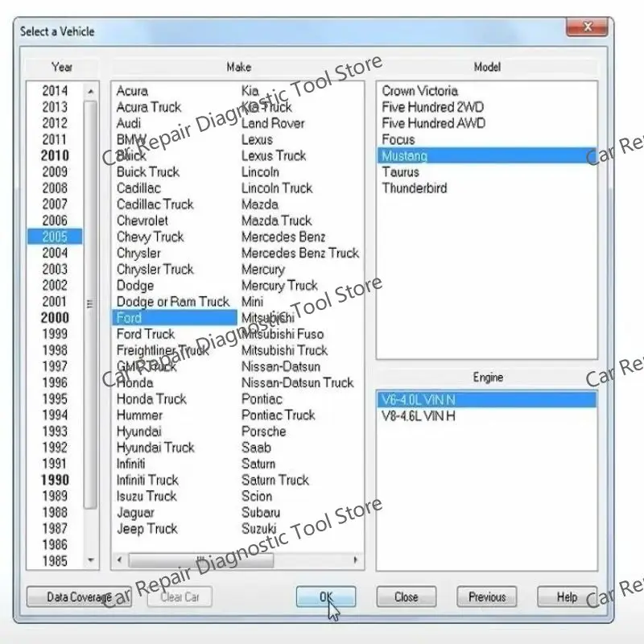
Task: Select Ford Truck make
Action: click(x=146, y=334)
